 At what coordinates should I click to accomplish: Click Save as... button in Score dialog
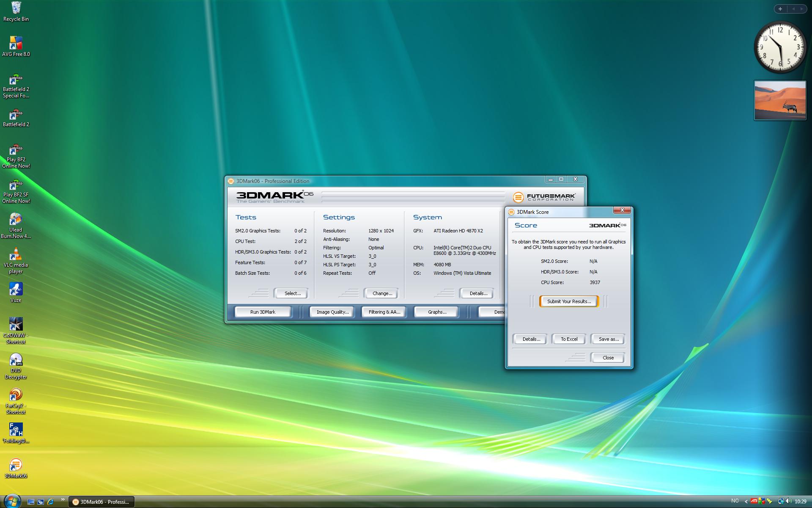point(608,339)
